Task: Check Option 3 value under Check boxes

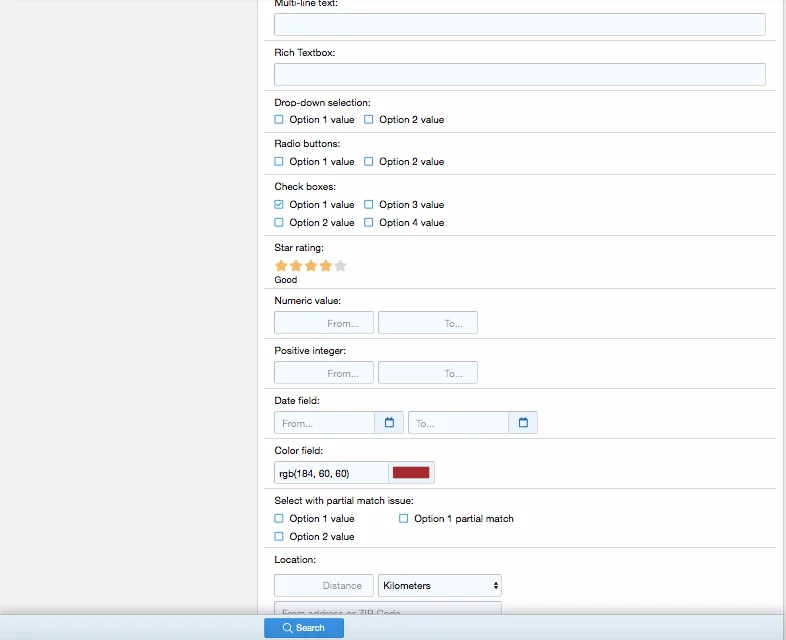Action: (x=369, y=204)
